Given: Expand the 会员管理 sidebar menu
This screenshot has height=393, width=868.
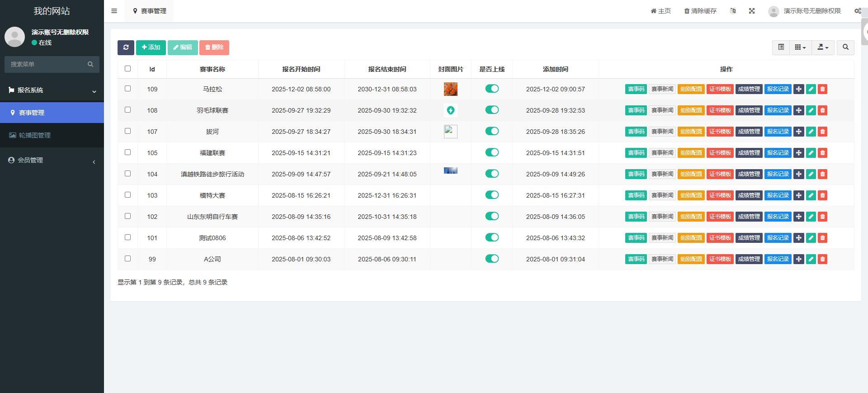Looking at the screenshot, I should tap(52, 160).
